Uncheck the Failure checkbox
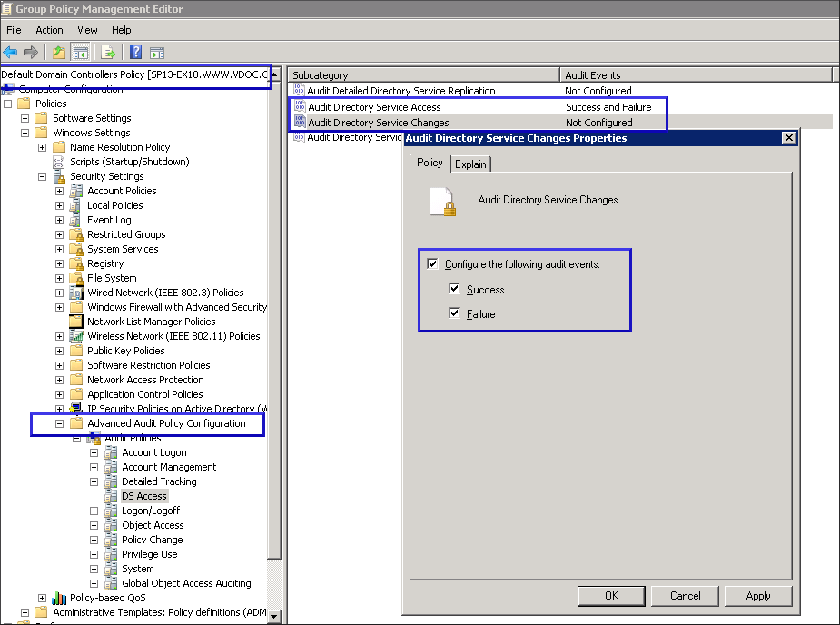Viewport: 840px width, 625px height. [x=454, y=312]
